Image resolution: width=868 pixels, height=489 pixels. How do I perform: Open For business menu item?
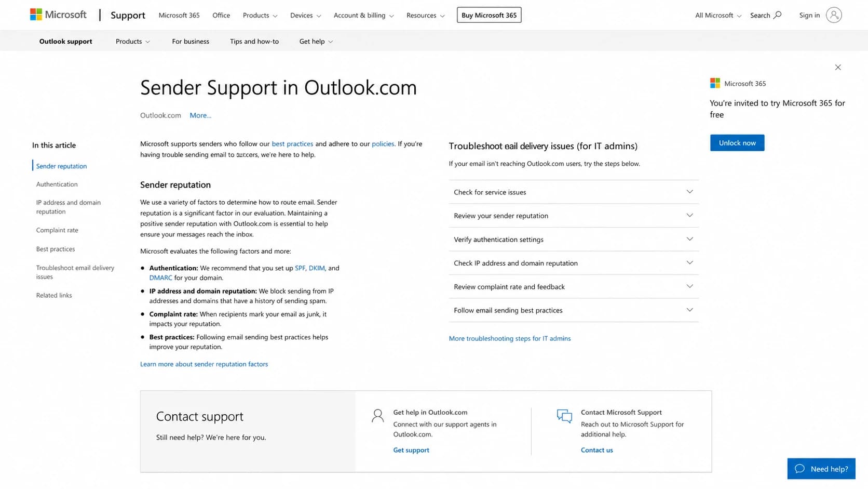pyautogui.click(x=191, y=41)
